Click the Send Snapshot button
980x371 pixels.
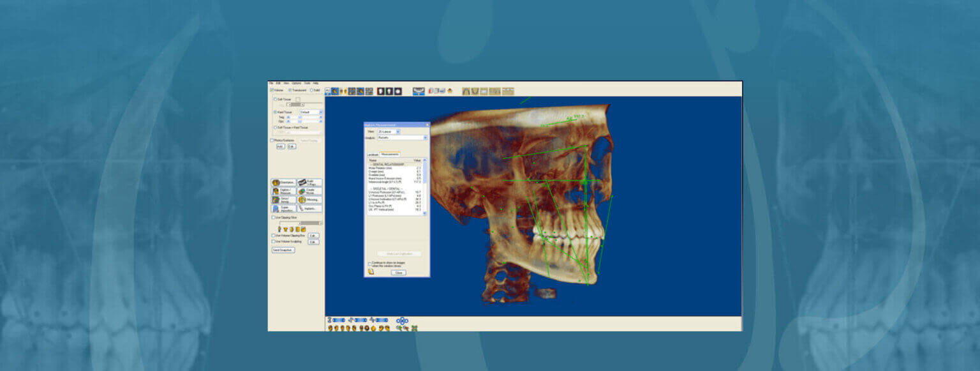283,250
